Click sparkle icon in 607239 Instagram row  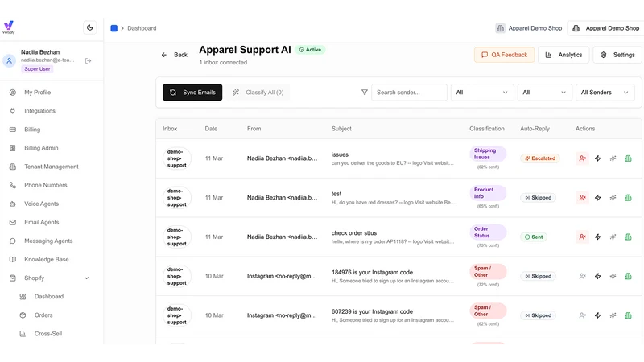pyautogui.click(x=613, y=315)
